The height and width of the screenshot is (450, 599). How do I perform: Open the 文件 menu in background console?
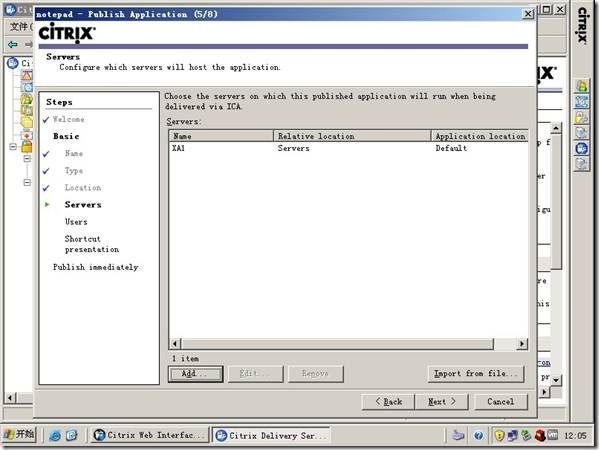21,27
